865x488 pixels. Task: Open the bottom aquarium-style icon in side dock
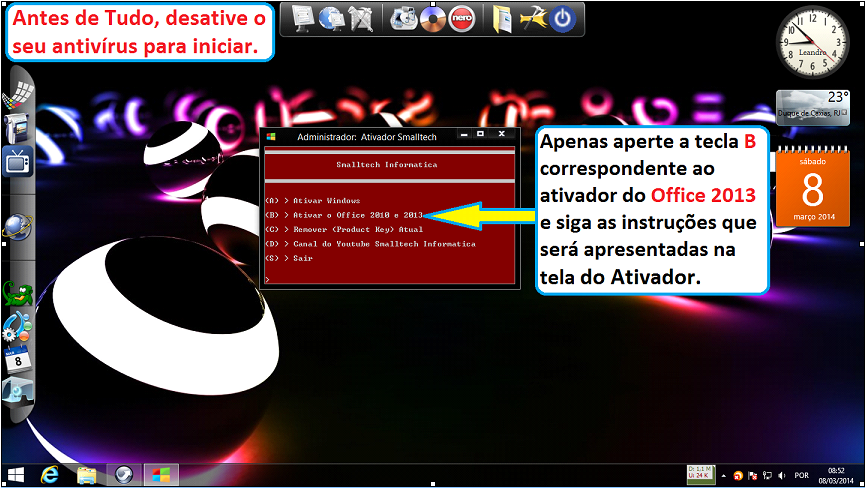pyautogui.click(x=18, y=392)
